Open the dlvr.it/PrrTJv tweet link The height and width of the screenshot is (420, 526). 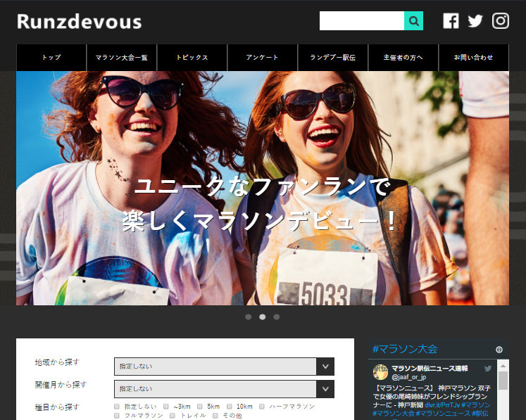tap(442, 405)
